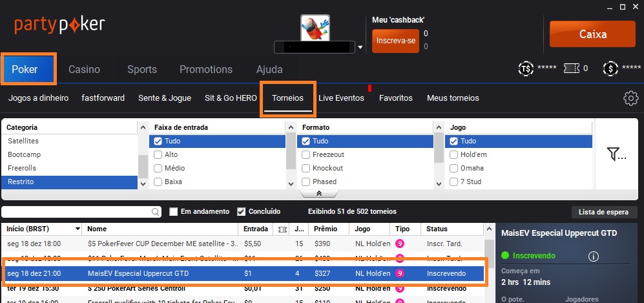Click the tickets icon
Viewport: 644px width, 303px height.
[571, 68]
